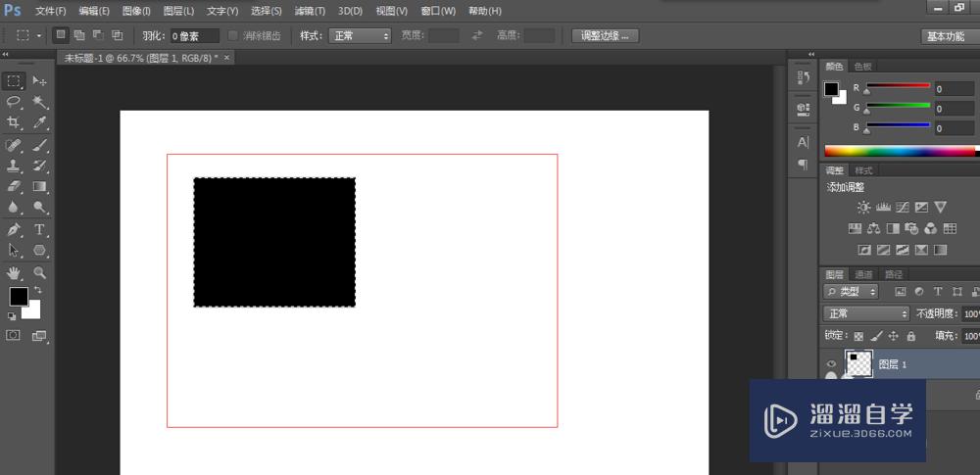Viewport: 980px width, 475px height.
Task: Toggle lock image pixels
Action: (x=876, y=336)
